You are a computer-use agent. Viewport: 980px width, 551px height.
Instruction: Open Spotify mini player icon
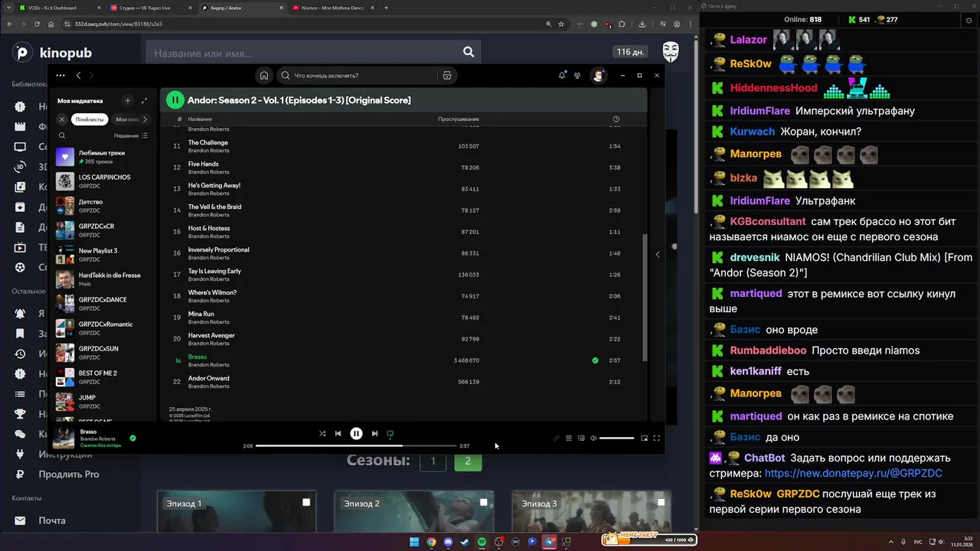644,439
